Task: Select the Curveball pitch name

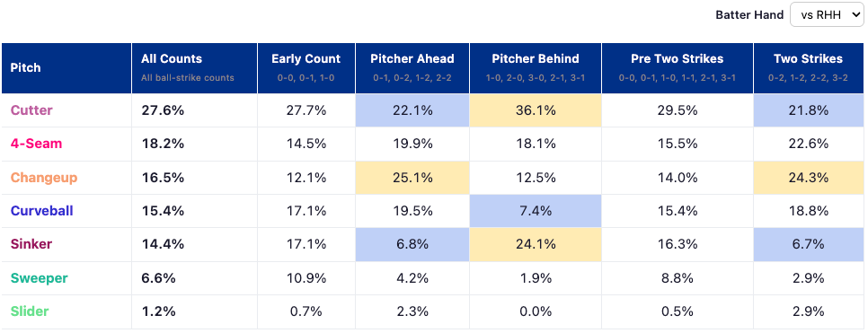Action: [x=41, y=211]
